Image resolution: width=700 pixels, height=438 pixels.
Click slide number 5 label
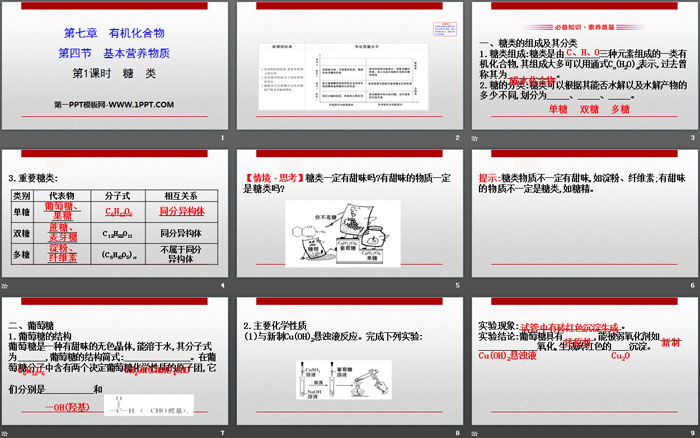click(x=457, y=285)
